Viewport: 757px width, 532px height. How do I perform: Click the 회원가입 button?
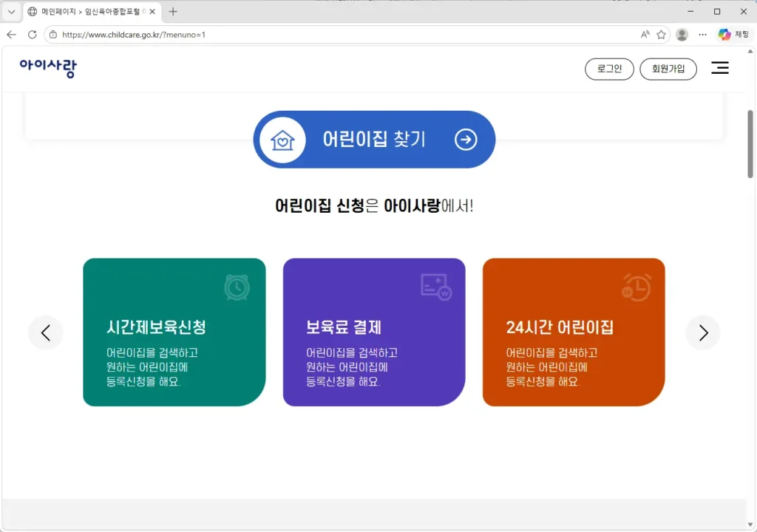coord(668,69)
